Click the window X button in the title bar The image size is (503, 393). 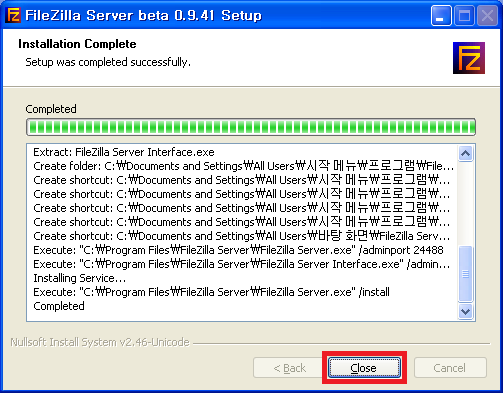click(x=487, y=15)
